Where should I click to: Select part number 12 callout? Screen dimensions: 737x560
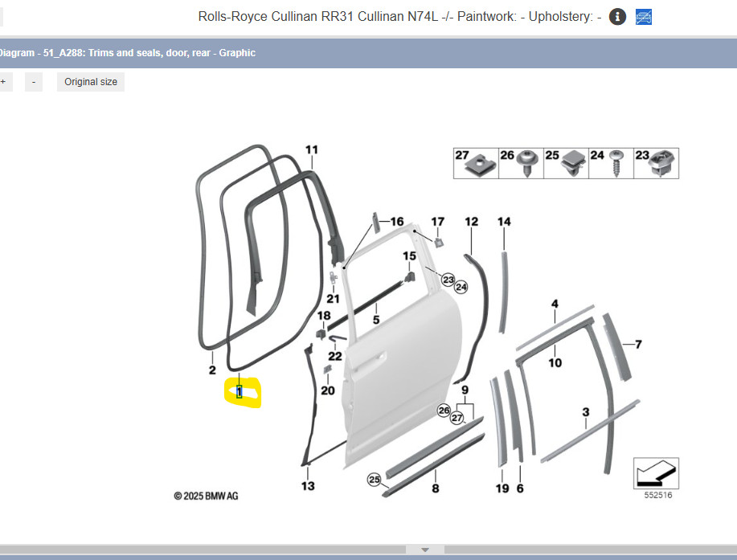[x=472, y=221]
